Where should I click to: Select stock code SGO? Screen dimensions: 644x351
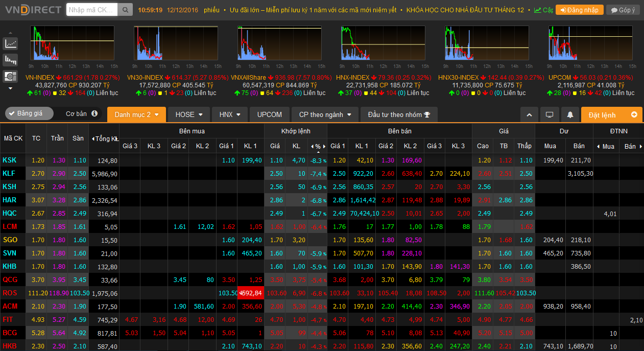(10, 240)
